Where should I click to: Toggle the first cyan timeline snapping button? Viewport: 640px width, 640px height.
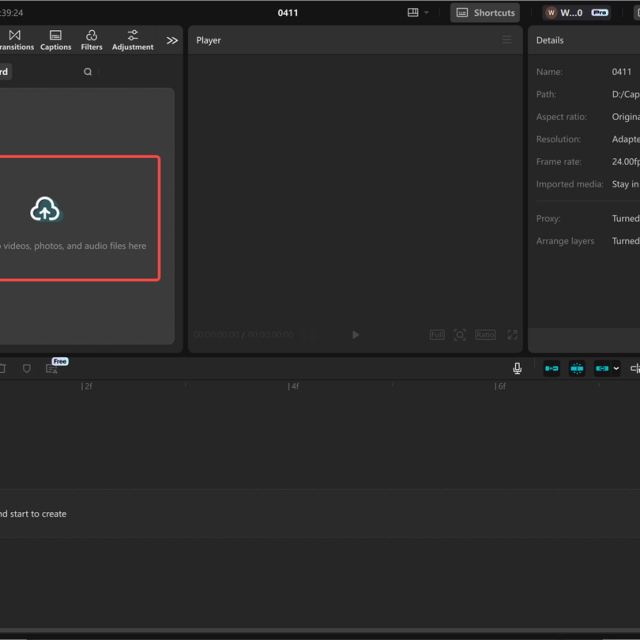[551, 368]
